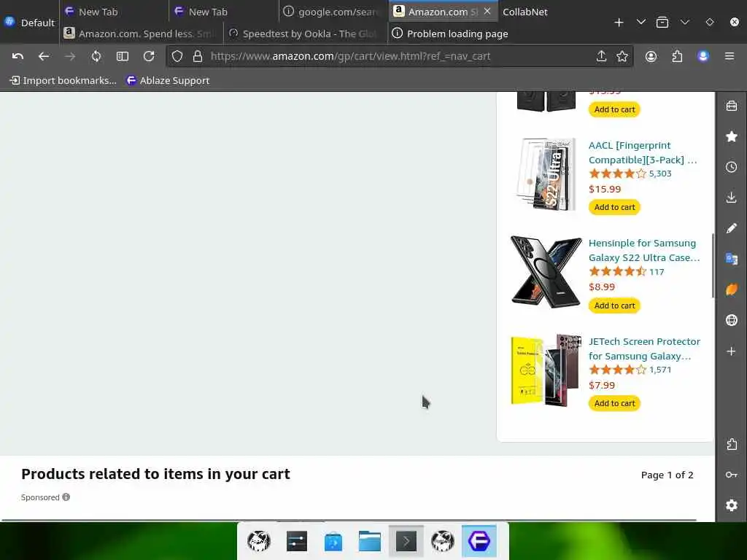This screenshot has width=747, height=560.
Task: Open the orange leaf icon in sidebar
Action: tap(732, 289)
